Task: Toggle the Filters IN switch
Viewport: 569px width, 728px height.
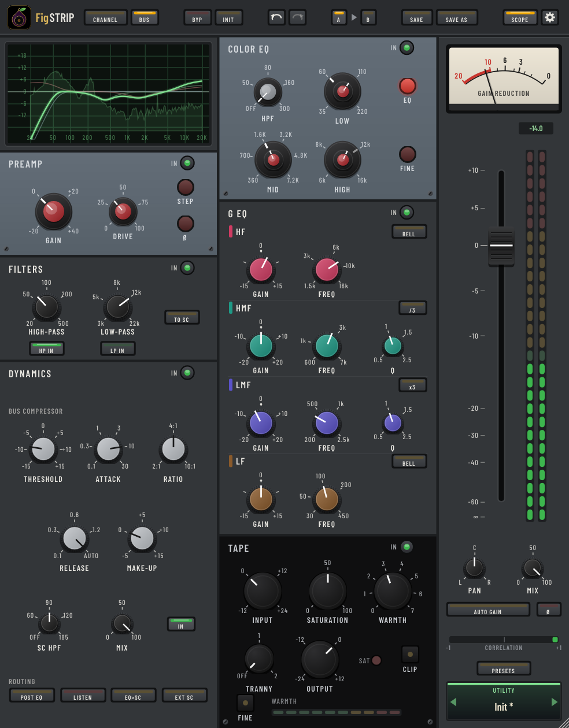Action: [187, 268]
